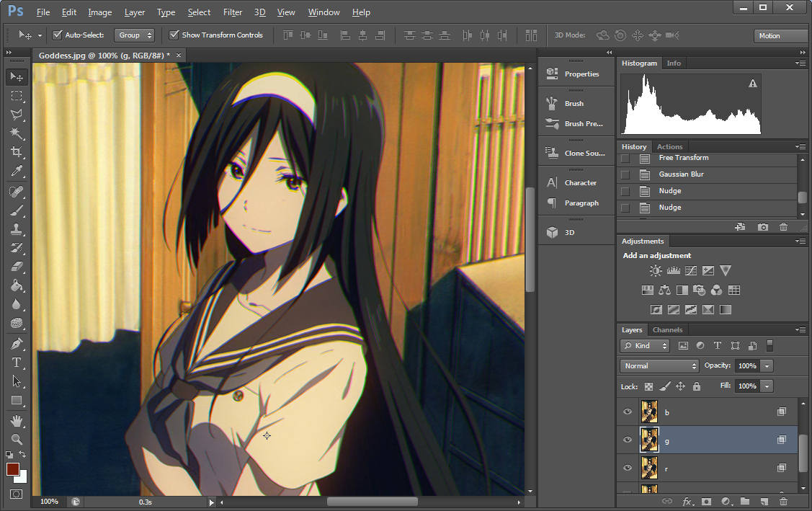Create a new snapshot in History panel
This screenshot has height=511, width=812.
coord(762,227)
